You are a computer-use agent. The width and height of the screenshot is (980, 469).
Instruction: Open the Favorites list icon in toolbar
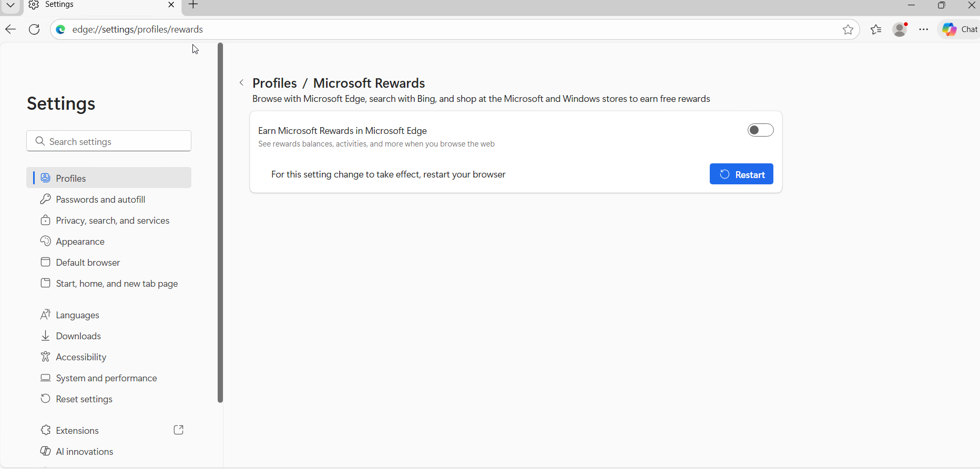pos(876,29)
